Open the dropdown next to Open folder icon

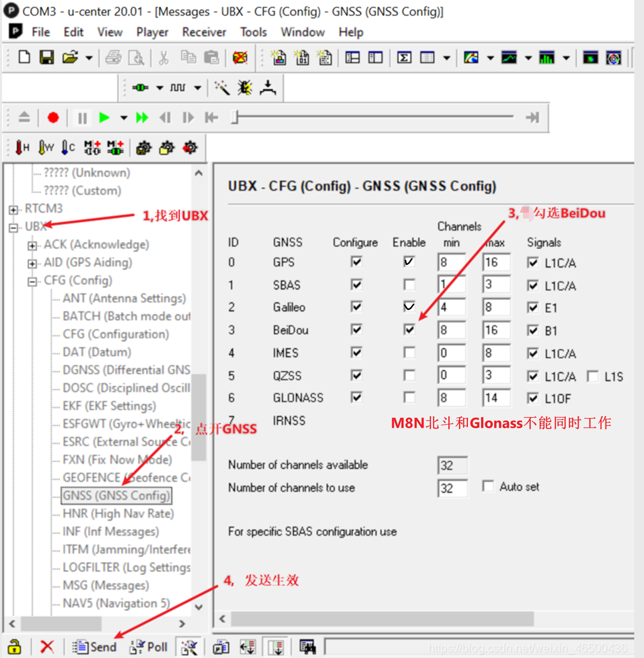pos(89,58)
